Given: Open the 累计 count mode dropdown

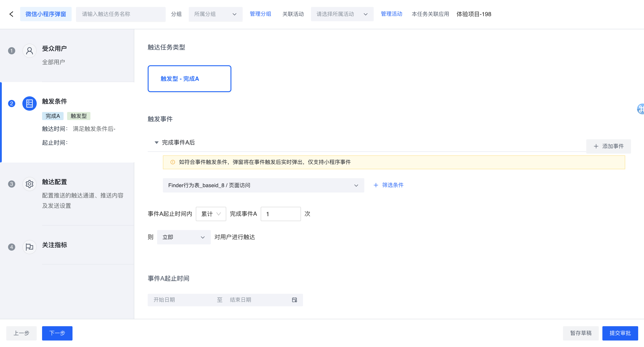Looking at the screenshot, I should [x=211, y=214].
